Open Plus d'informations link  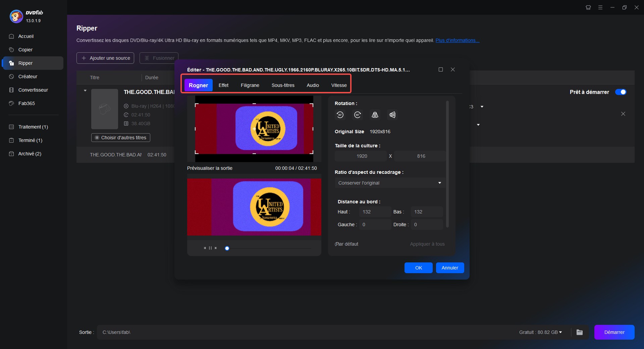(x=458, y=40)
